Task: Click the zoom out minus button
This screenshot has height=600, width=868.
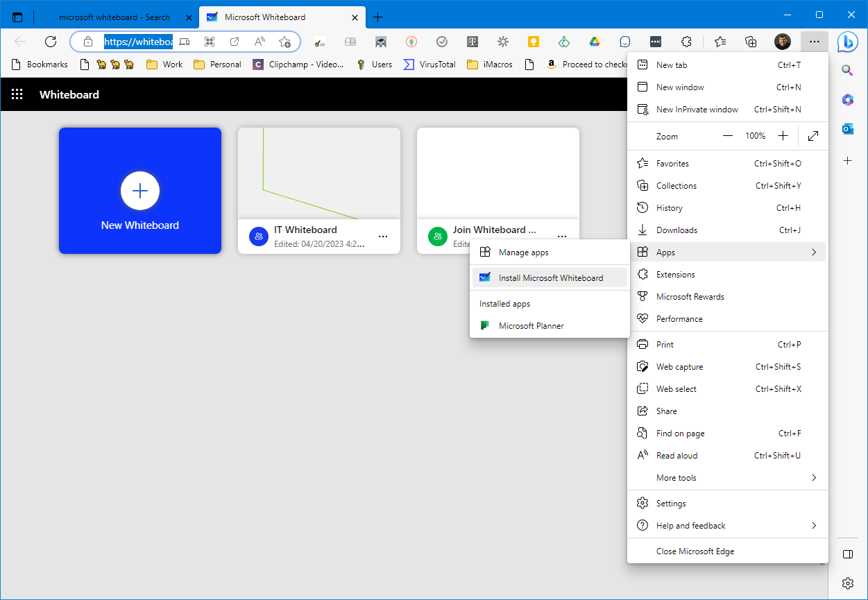Action: [x=727, y=136]
